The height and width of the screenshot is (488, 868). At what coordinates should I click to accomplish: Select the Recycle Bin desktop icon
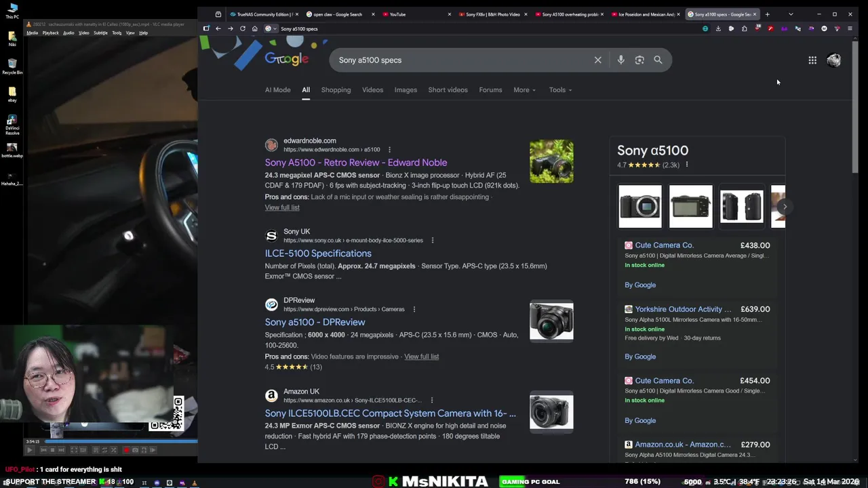(x=12, y=66)
